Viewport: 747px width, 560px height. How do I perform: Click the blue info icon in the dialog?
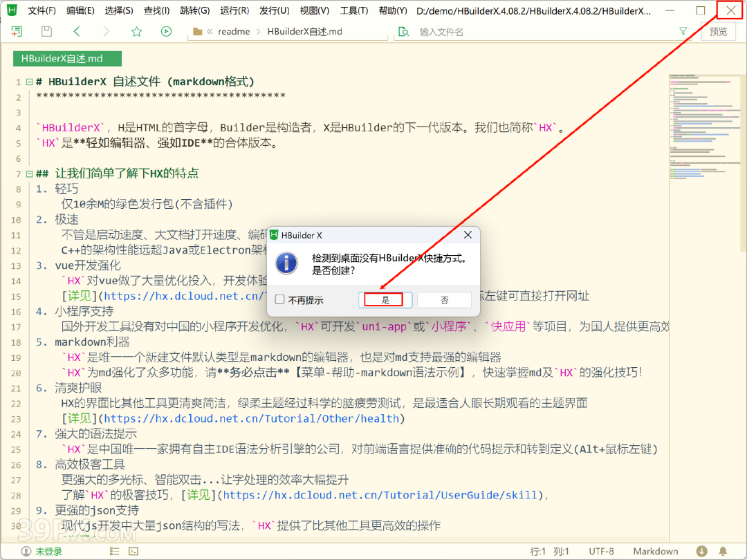coord(287,263)
